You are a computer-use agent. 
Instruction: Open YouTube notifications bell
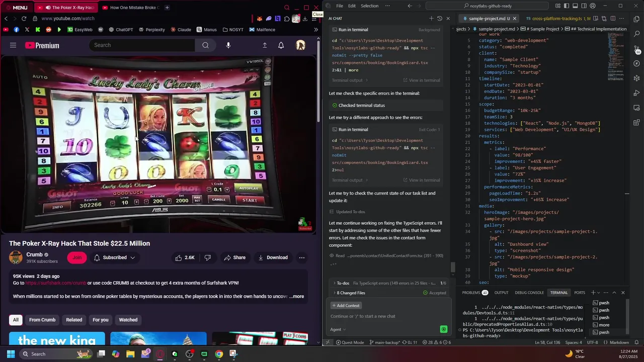[281, 45]
